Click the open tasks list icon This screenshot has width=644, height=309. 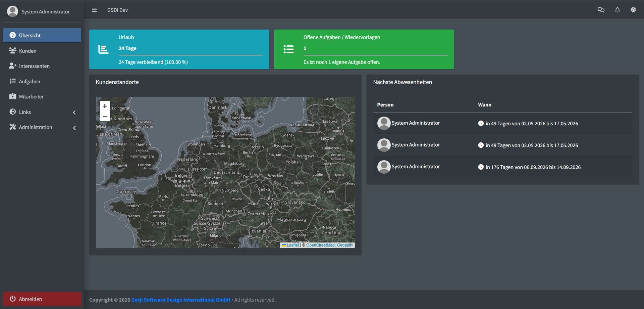pyautogui.click(x=288, y=49)
